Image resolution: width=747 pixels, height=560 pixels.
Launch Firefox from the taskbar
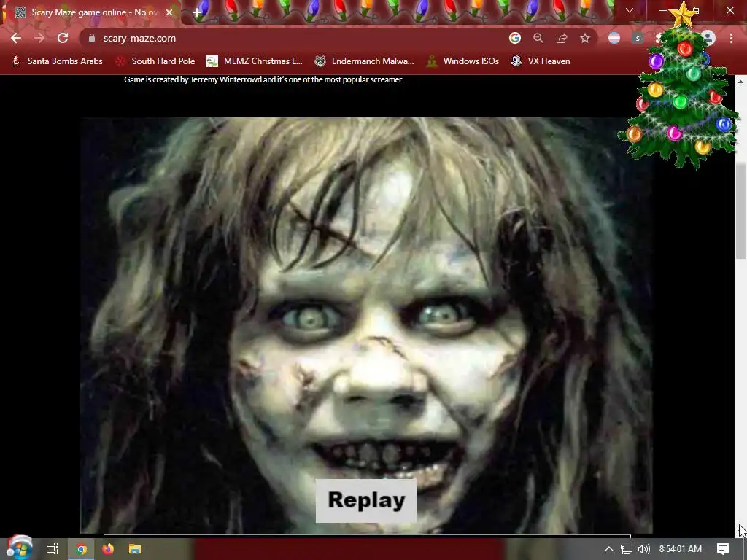click(x=108, y=549)
